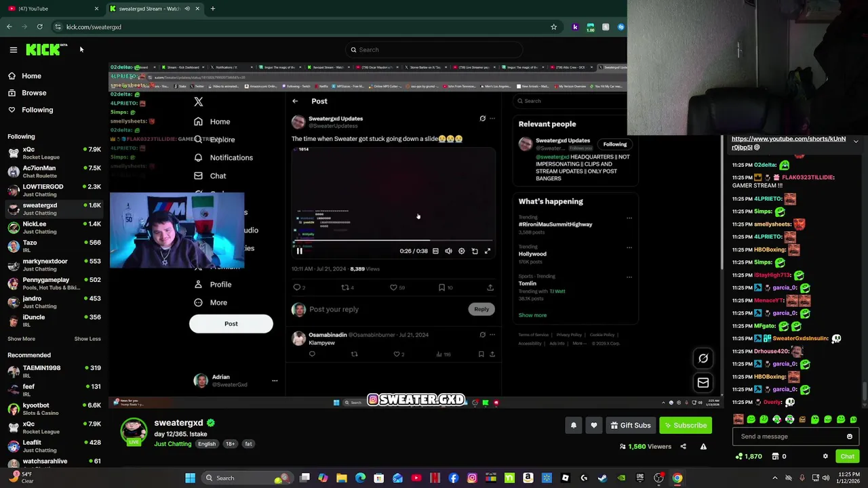Screen dimensions: 868x488
Task: Click the Kick extension icon in toolbar
Action: 575,27
